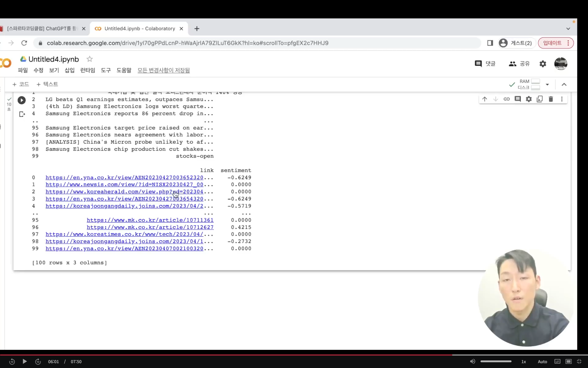Mute the video volume icon
588x368 pixels.
click(x=473, y=361)
